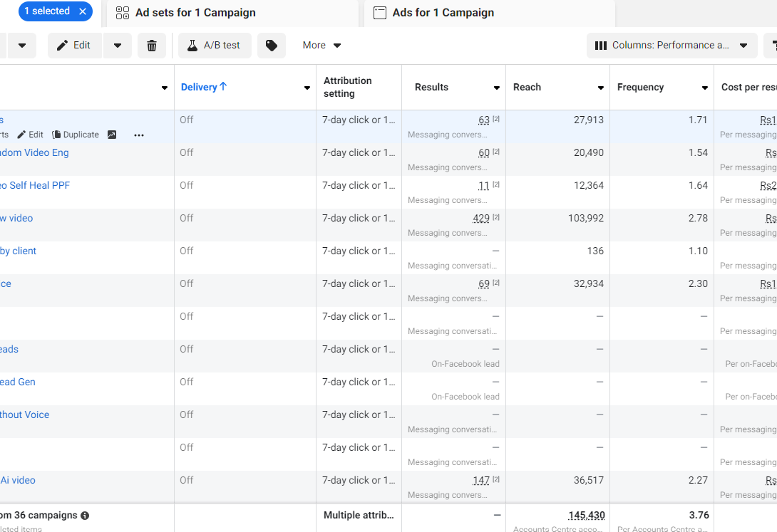777x532 pixels.
Task: Click the trash delete icon in toolbar
Action: point(152,46)
